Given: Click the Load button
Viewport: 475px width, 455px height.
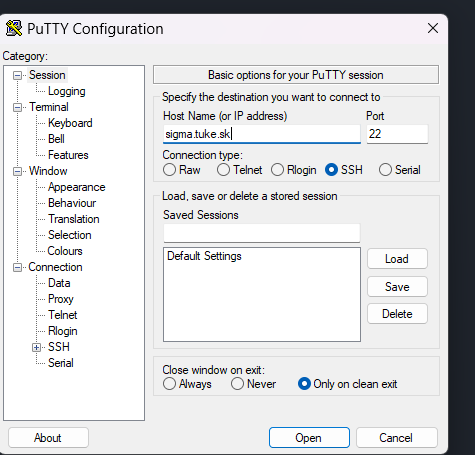Looking at the screenshot, I should pyautogui.click(x=397, y=259).
